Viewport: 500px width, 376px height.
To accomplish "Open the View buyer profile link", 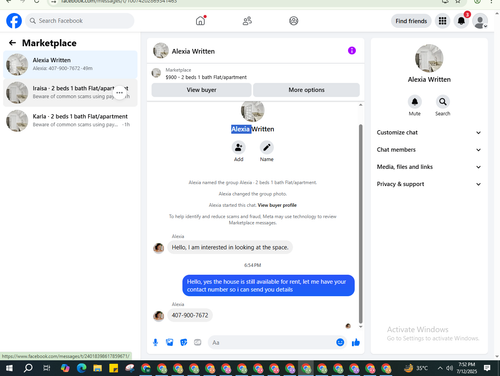I will click(x=277, y=205).
